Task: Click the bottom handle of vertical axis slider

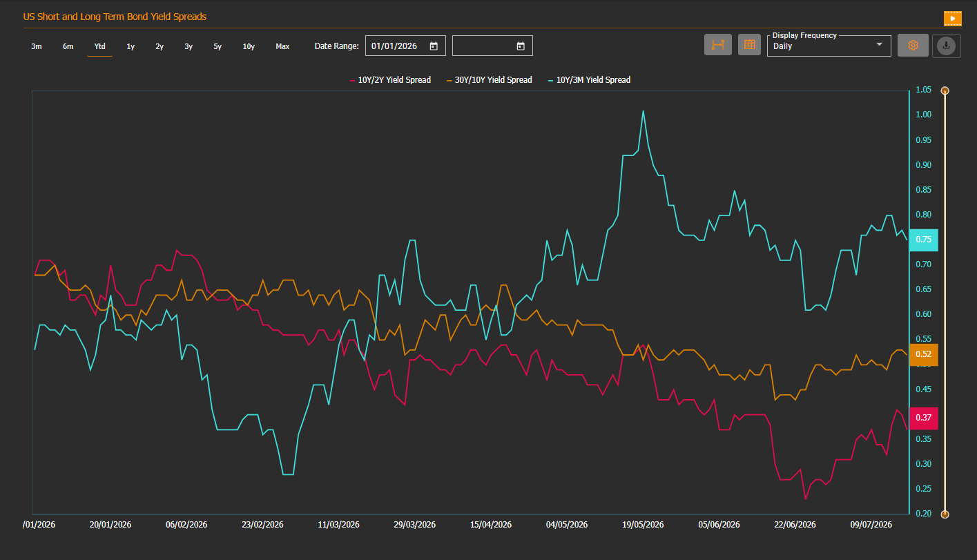Action: click(x=945, y=514)
